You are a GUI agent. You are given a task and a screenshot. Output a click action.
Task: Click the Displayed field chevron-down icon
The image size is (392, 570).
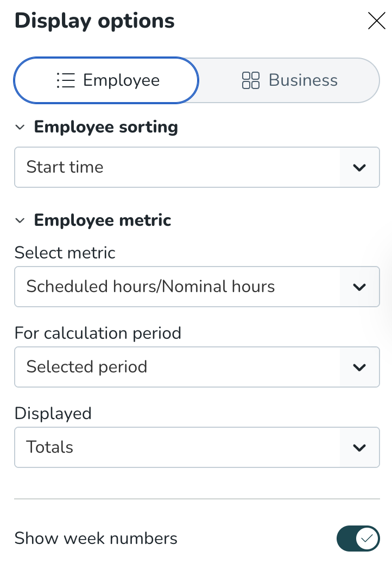point(359,447)
